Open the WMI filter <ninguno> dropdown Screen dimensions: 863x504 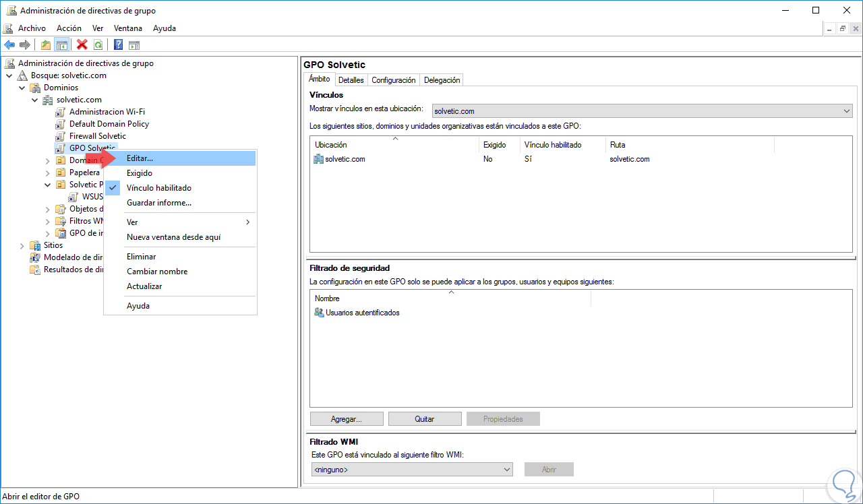[x=411, y=470]
